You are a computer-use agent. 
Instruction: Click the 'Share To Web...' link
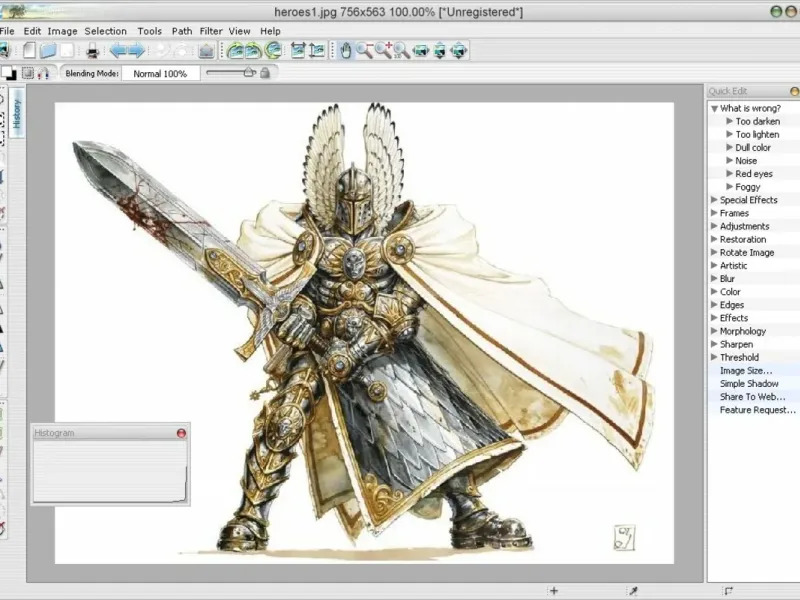click(752, 396)
